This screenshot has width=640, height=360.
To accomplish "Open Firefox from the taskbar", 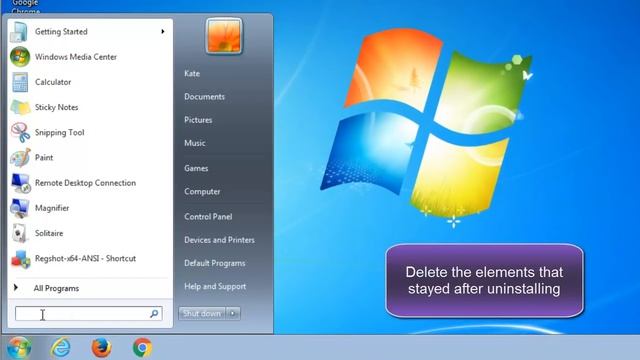I will tap(101, 348).
